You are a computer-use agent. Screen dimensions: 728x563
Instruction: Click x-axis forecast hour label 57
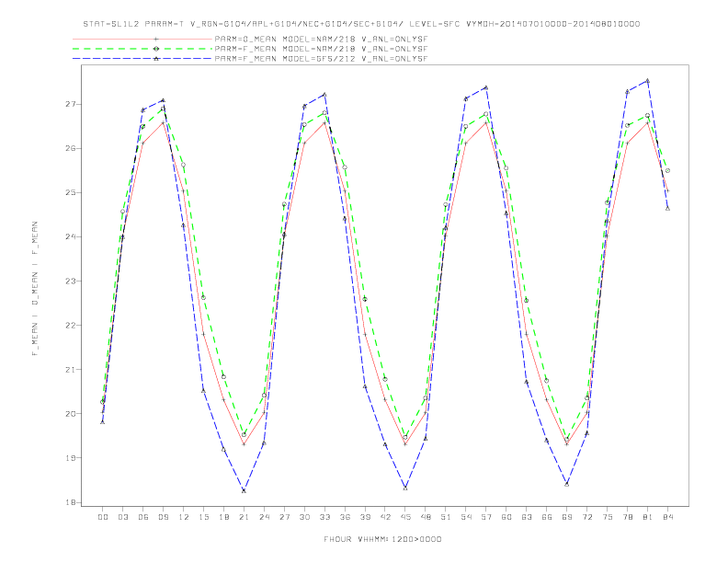tap(486, 517)
